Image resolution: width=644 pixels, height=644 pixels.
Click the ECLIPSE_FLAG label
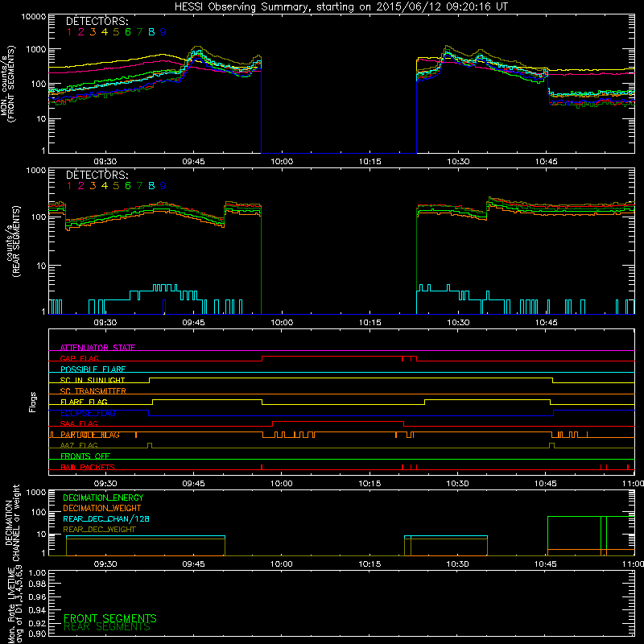tap(88, 413)
